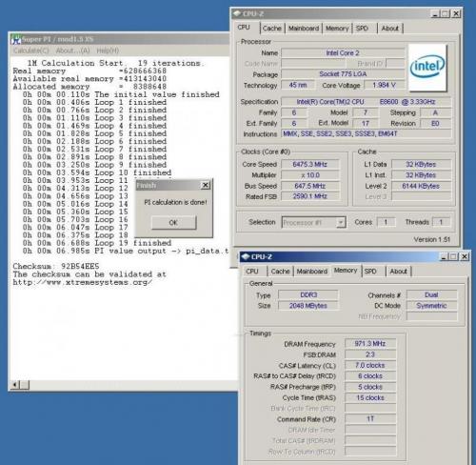Viewport: 476px width, 465px height.
Task: Click the CAS# Latency value 7.0 clocks
Action: click(370, 365)
